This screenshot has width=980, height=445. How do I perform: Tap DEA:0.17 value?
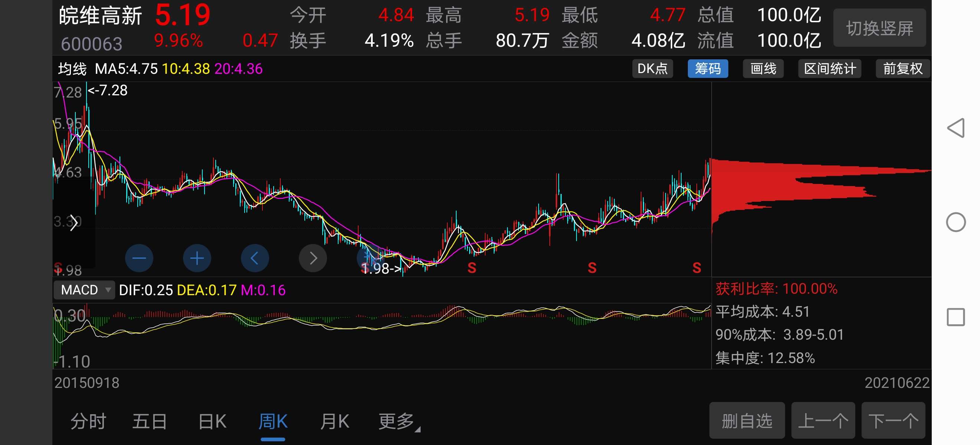click(207, 290)
